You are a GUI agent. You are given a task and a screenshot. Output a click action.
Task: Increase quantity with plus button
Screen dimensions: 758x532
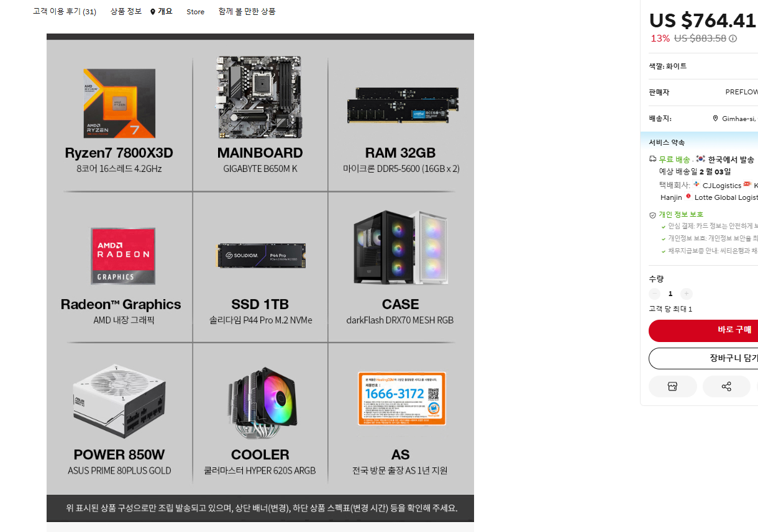point(686,294)
